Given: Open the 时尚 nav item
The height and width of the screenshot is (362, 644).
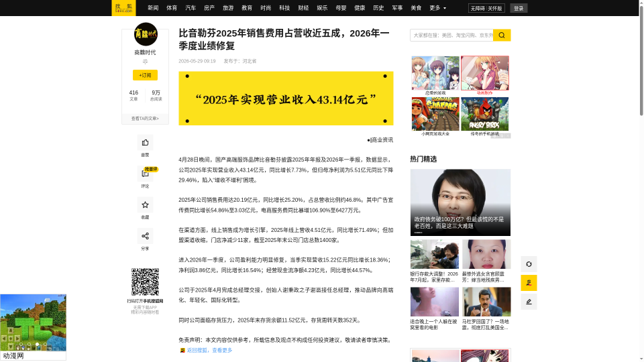Looking at the screenshot, I should tap(266, 8).
